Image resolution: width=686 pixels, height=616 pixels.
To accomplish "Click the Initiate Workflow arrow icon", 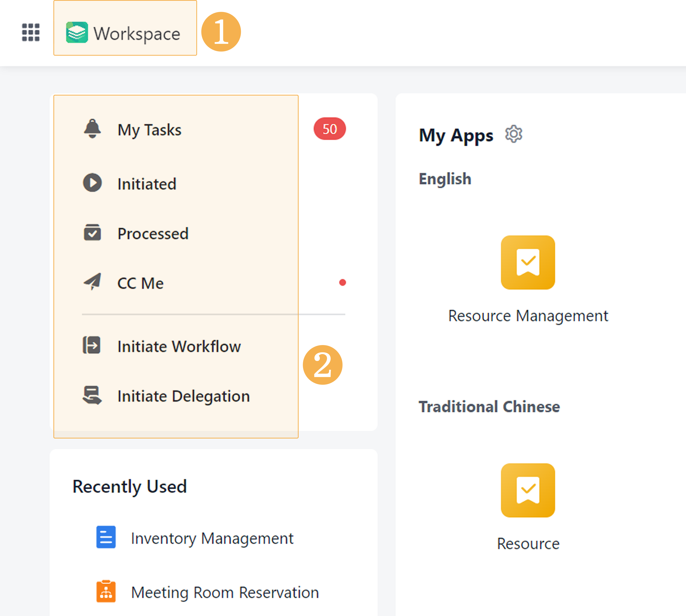I will pos(92,345).
